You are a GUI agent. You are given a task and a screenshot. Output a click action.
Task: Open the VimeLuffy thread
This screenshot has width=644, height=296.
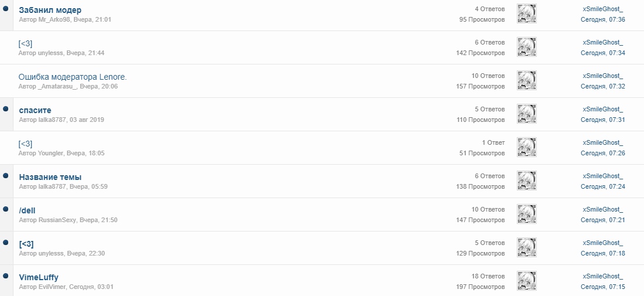coord(39,277)
